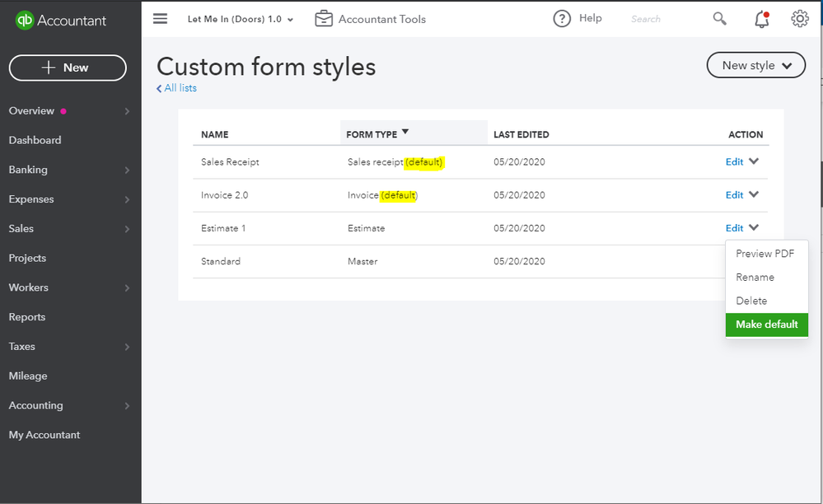The height and width of the screenshot is (504, 823).
Task: Click the New button in the sidebar
Action: pyautogui.click(x=68, y=68)
